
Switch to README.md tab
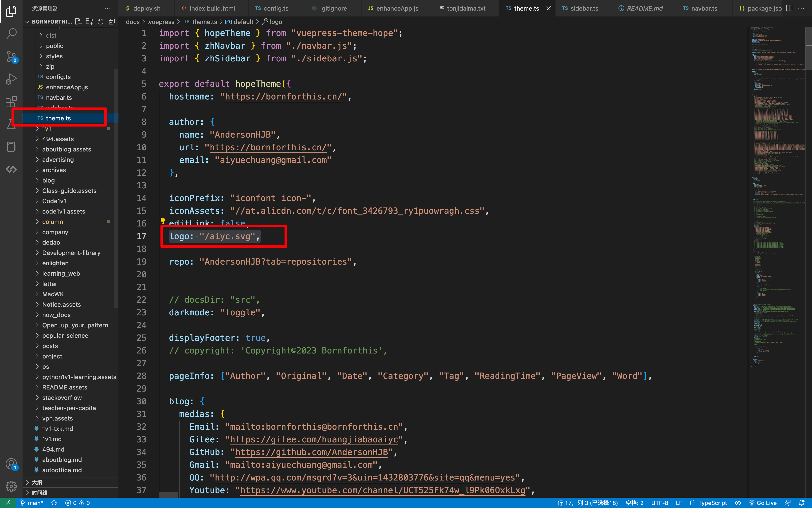tap(644, 8)
